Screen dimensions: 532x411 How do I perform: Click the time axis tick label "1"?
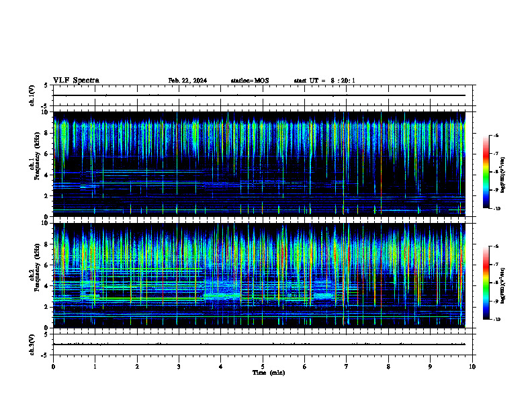[95, 367]
